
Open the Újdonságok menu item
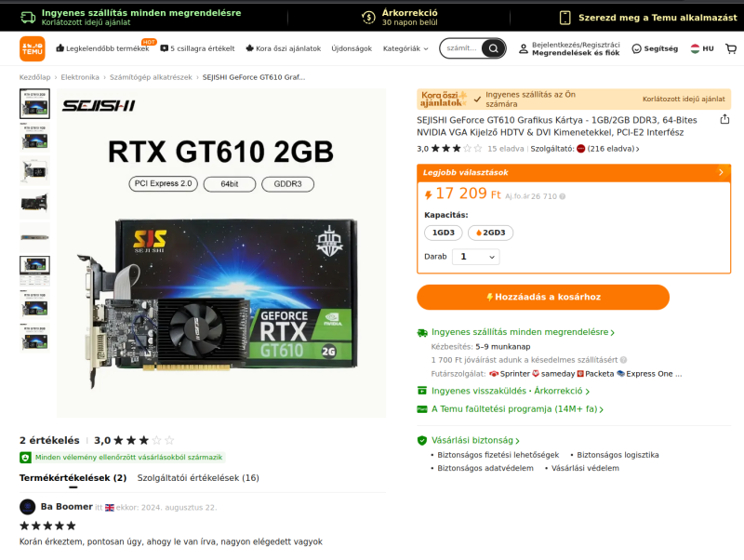click(352, 48)
